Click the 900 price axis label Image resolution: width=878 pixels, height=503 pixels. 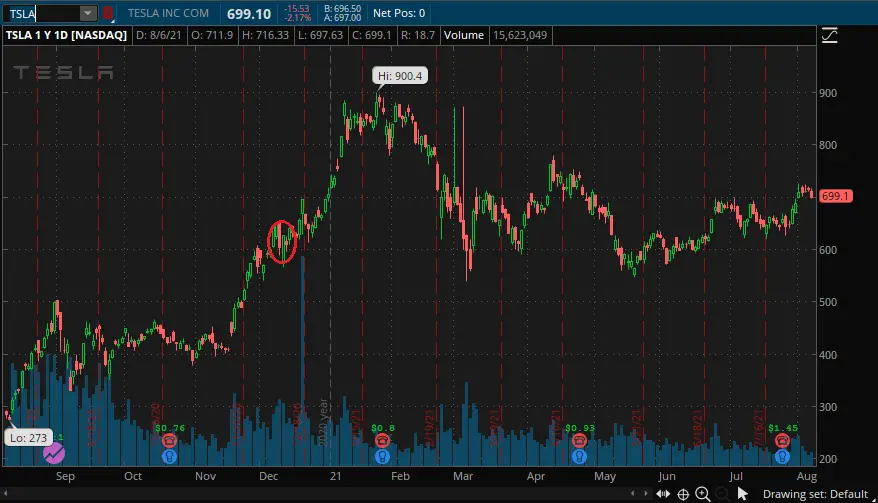coord(828,93)
